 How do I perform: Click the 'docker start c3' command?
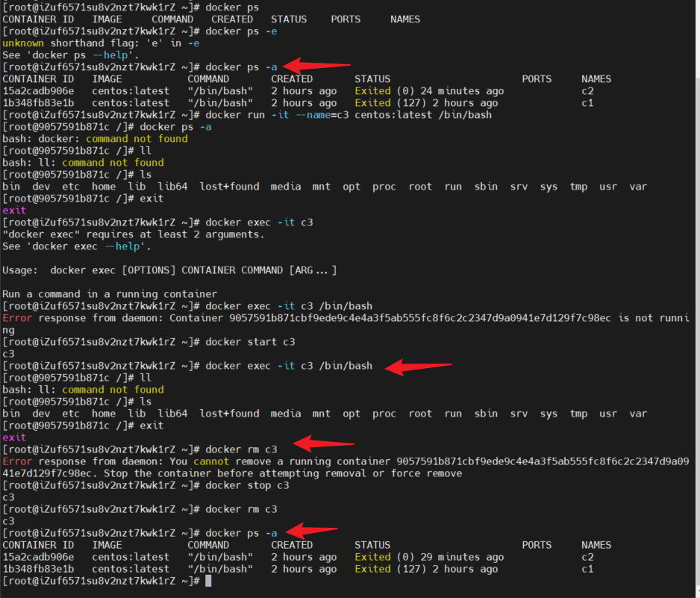pyautogui.click(x=250, y=342)
